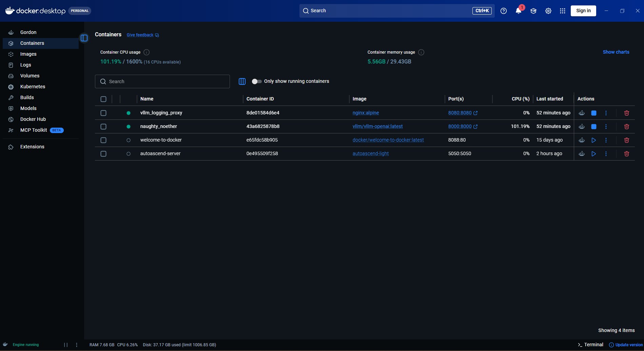Check the select-all containers checkbox
Screen dimensions: 644x351
pyautogui.click(x=103, y=99)
